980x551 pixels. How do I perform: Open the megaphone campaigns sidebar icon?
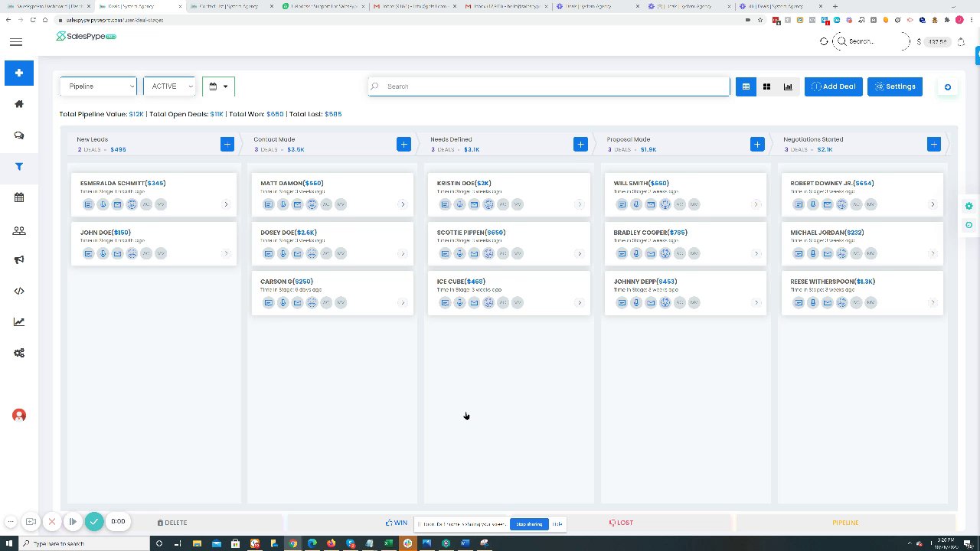pos(19,259)
